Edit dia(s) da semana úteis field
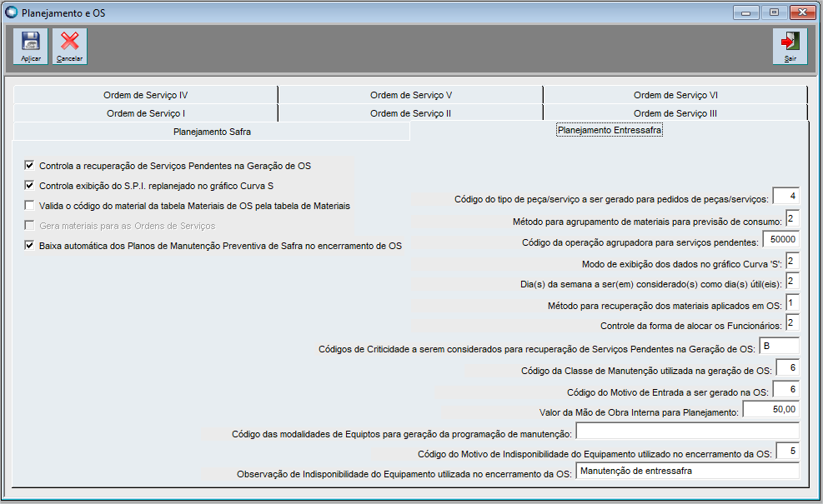Screen dimensions: 823x504 click(792, 282)
